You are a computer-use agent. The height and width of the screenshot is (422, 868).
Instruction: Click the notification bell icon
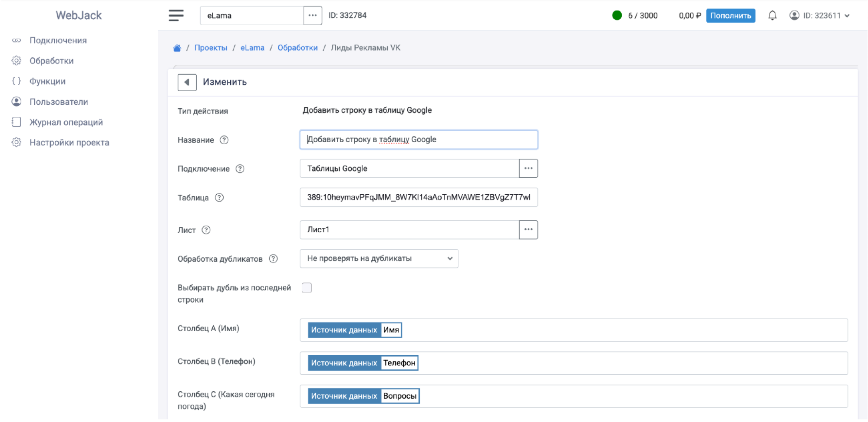772,16
